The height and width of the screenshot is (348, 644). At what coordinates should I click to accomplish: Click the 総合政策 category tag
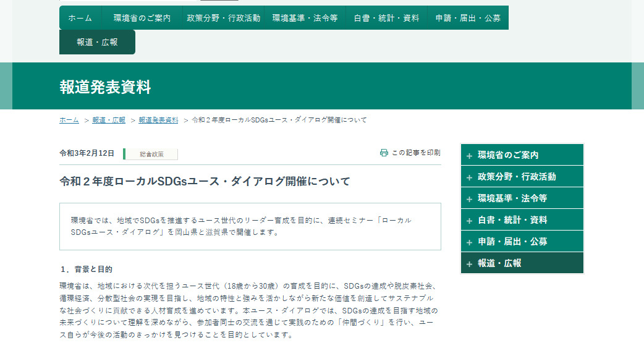[151, 154]
